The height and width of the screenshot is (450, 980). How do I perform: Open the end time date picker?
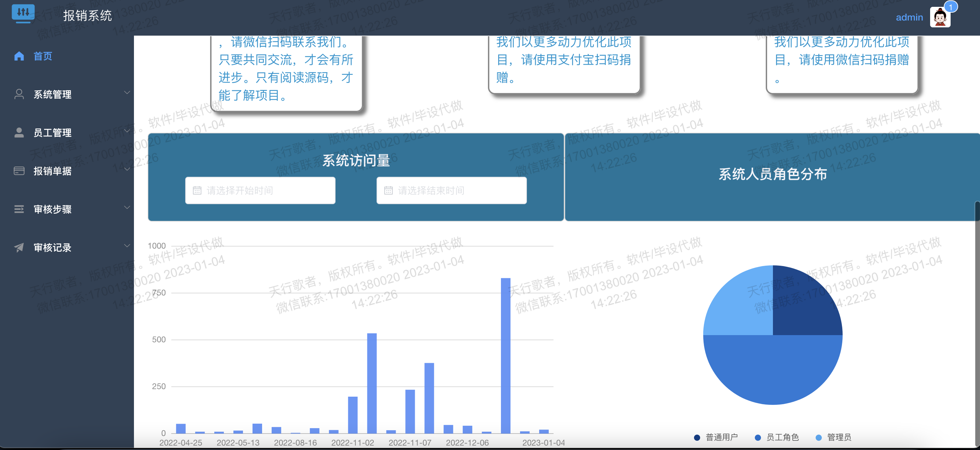tap(451, 190)
